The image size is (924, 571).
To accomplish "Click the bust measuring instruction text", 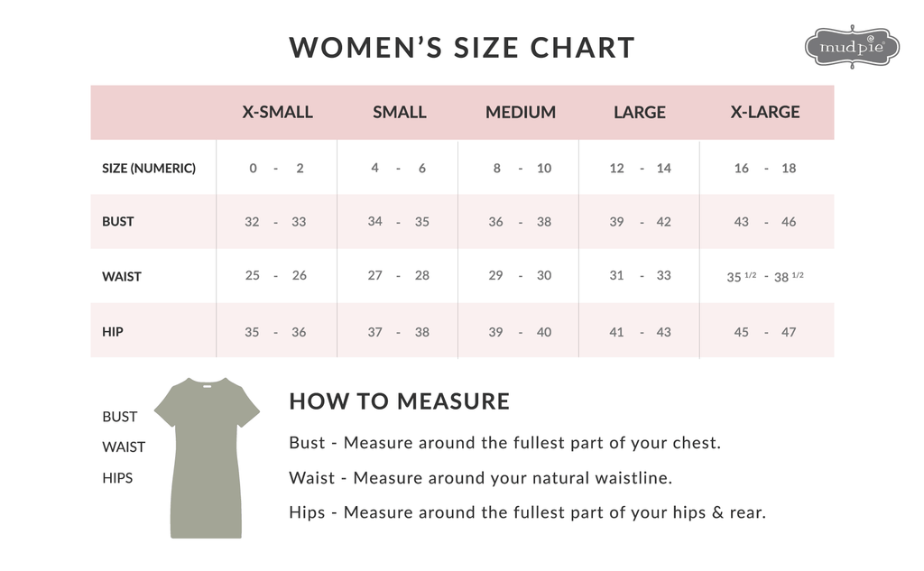I will pyautogui.click(x=504, y=444).
